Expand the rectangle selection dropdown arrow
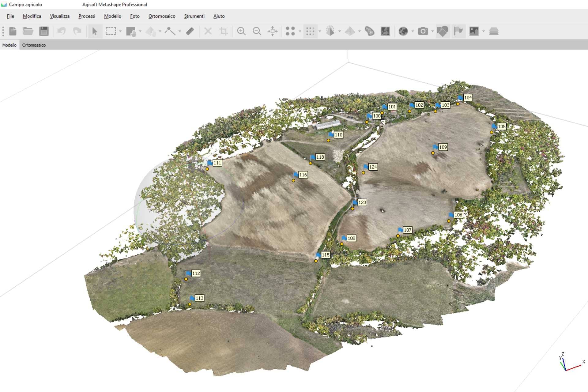This screenshot has height=392, width=588. (120, 31)
